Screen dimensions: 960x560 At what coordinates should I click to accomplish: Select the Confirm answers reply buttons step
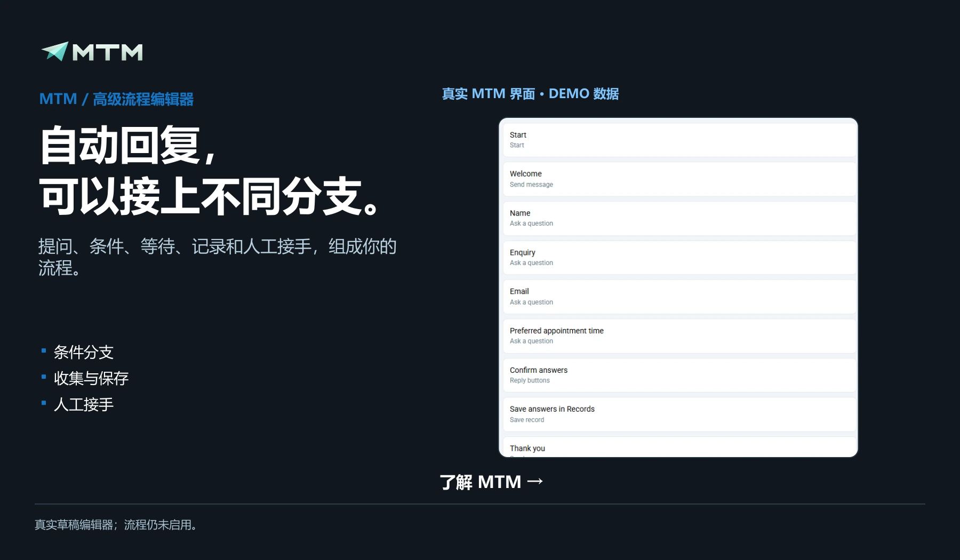679,375
